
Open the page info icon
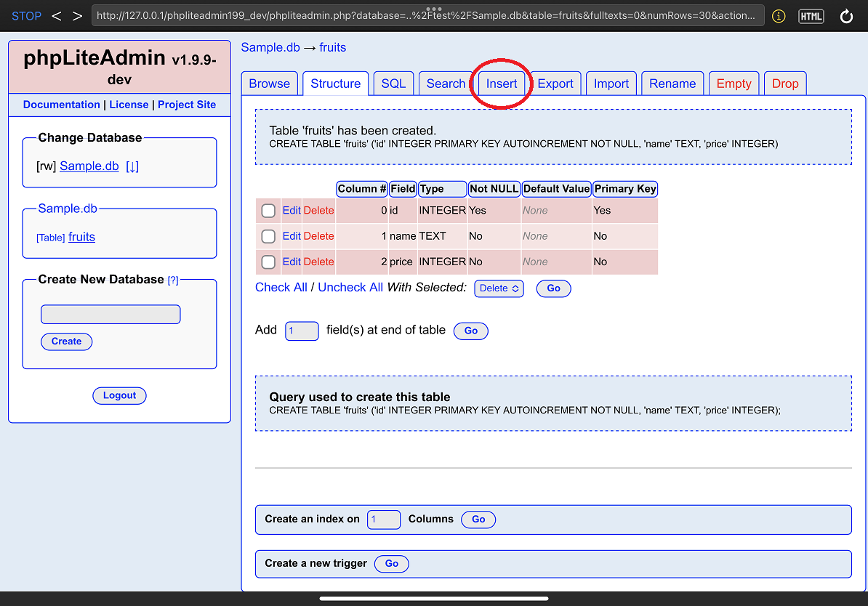(779, 16)
